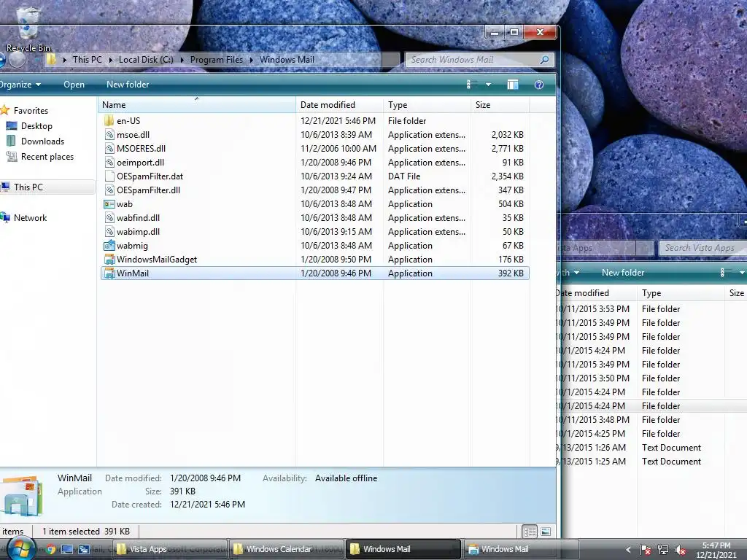Click the Search Windows Mail field
This screenshot has height=560, width=747.
click(479, 60)
